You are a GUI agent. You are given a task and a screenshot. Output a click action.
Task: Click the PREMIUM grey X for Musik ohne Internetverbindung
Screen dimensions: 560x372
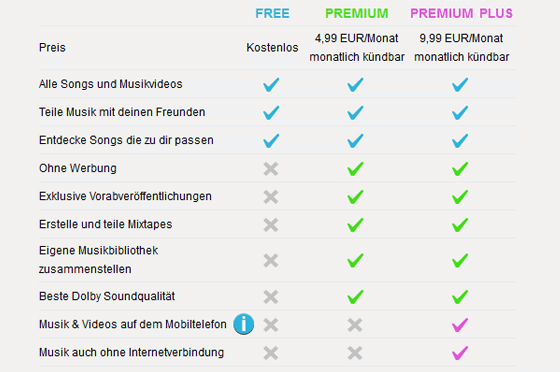(355, 353)
